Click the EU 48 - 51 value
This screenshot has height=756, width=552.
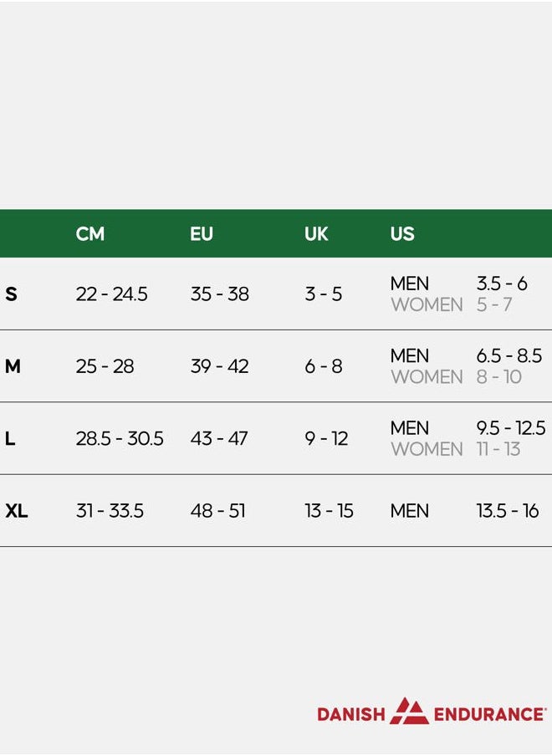[218, 511]
